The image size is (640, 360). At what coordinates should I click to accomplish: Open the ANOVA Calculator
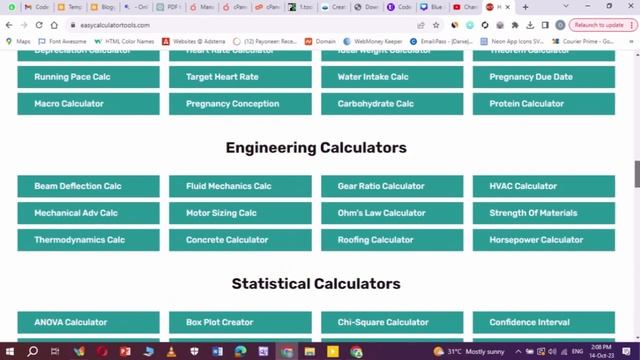tap(89, 322)
